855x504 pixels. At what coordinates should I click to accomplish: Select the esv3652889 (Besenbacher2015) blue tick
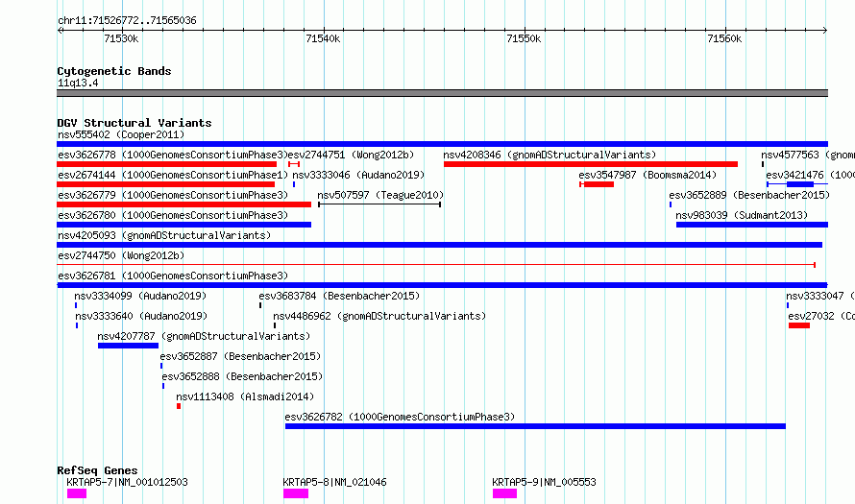(671, 204)
